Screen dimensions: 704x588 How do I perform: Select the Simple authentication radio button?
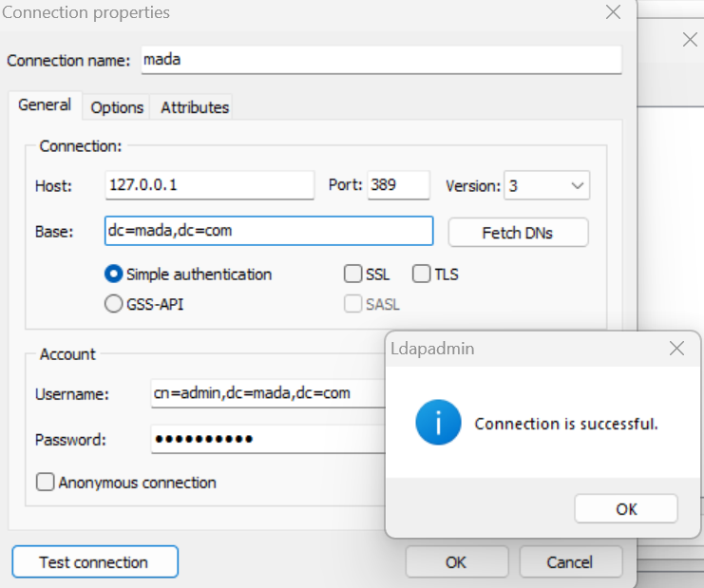pyautogui.click(x=113, y=275)
